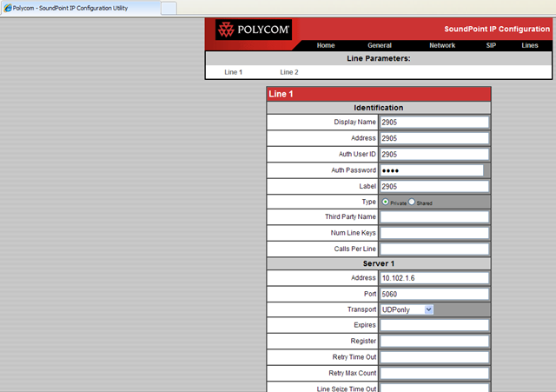Click the Line Seize Time Out field
This screenshot has height=392, width=556.
(x=434, y=388)
